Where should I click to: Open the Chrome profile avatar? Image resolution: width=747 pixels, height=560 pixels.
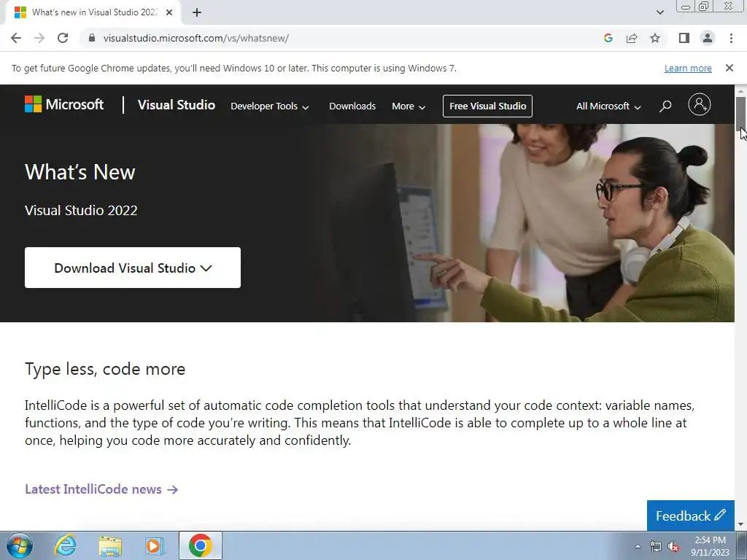[708, 38]
